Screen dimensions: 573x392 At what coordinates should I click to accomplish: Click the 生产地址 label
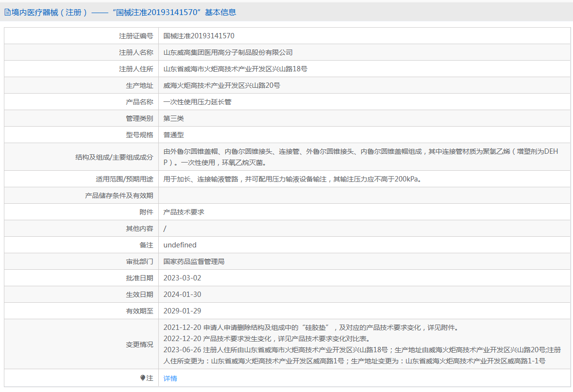tap(139, 85)
